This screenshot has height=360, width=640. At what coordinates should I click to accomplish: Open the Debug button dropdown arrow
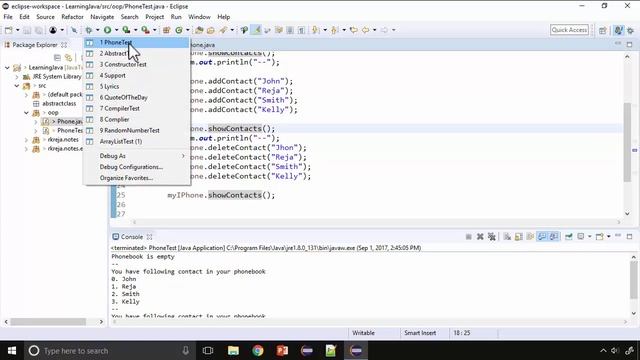point(97,30)
